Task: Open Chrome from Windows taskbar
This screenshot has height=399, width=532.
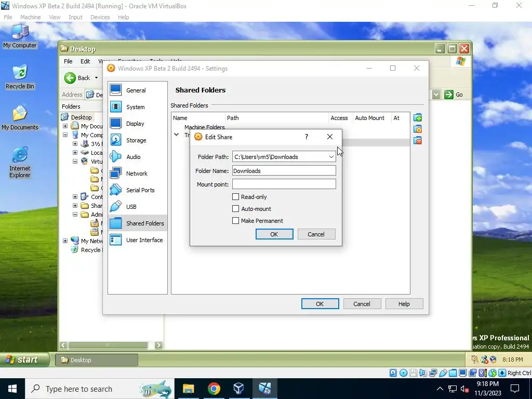Action: [x=214, y=389]
